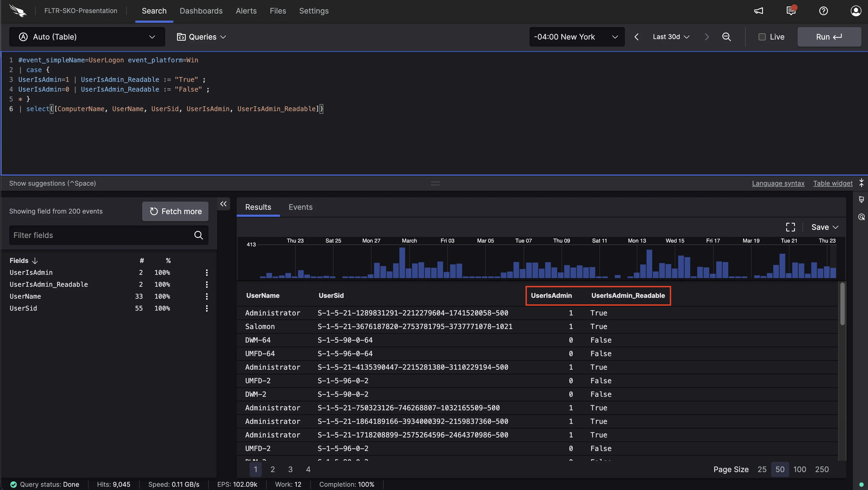This screenshot has width=868, height=490.
Task: Click the search icon in Filter fields
Action: coord(198,235)
